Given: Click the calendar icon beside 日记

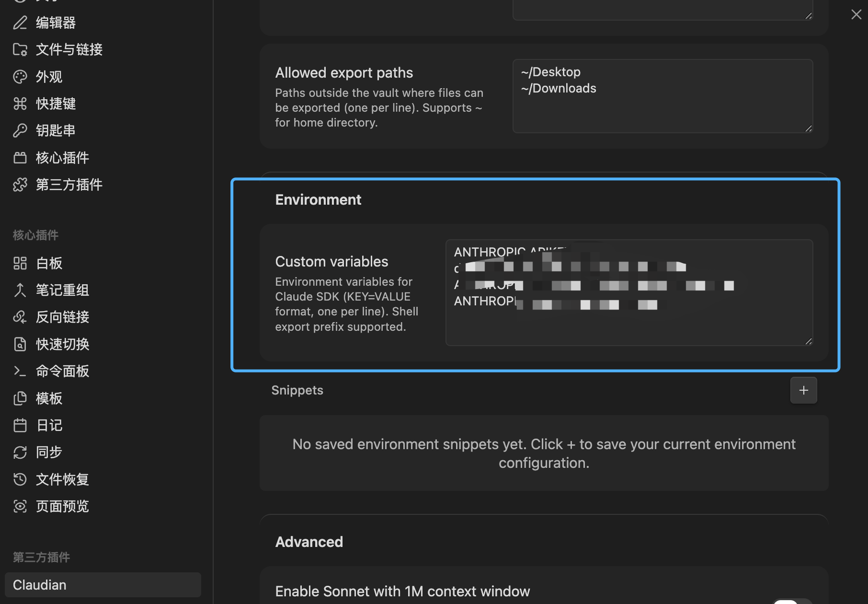Looking at the screenshot, I should [20, 425].
